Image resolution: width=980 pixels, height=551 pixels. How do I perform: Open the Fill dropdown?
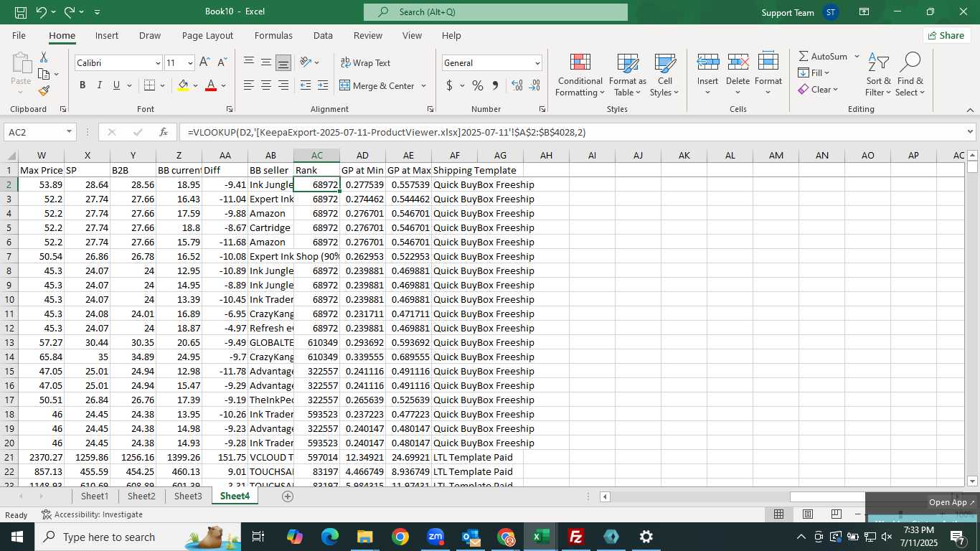coord(814,72)
